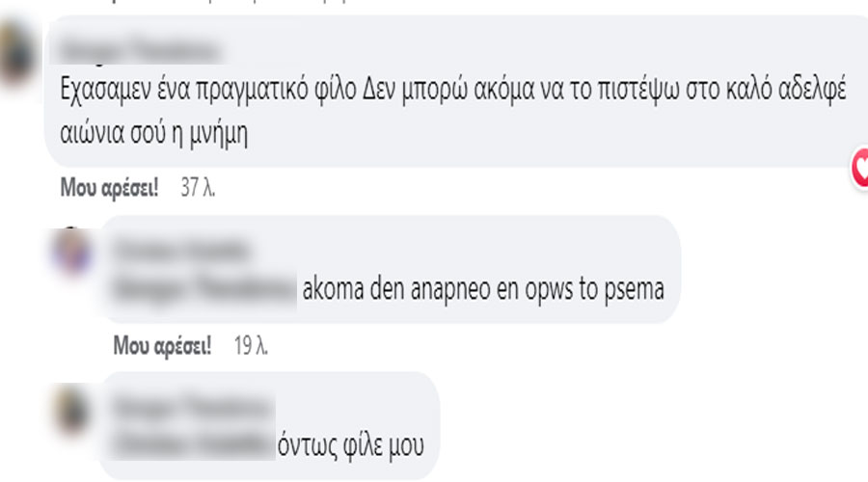868x482 pixels.
Task: Click the phrase 'στο καλό αδελφέ'
Action: pos(766,89)
